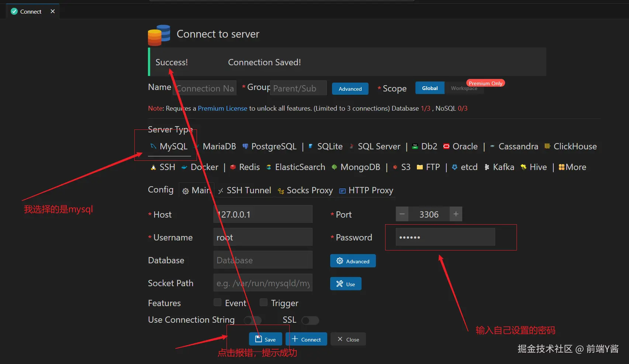Switch to the Connect tab
Screen dimensions: 629x364
pos(31,11)
